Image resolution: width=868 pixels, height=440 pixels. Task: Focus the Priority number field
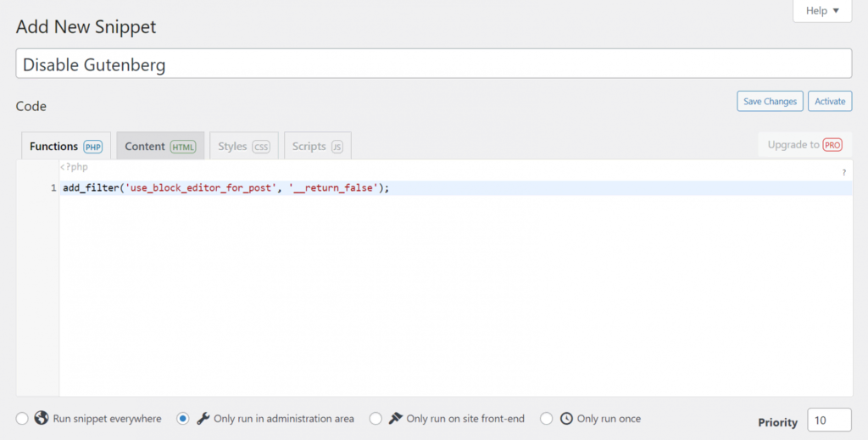pos(829,421)
